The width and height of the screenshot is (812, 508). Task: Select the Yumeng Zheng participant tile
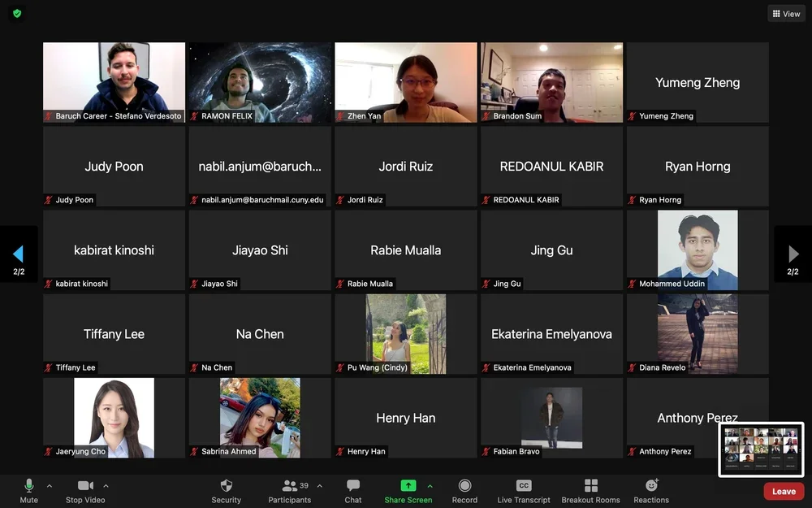point(698,82)
